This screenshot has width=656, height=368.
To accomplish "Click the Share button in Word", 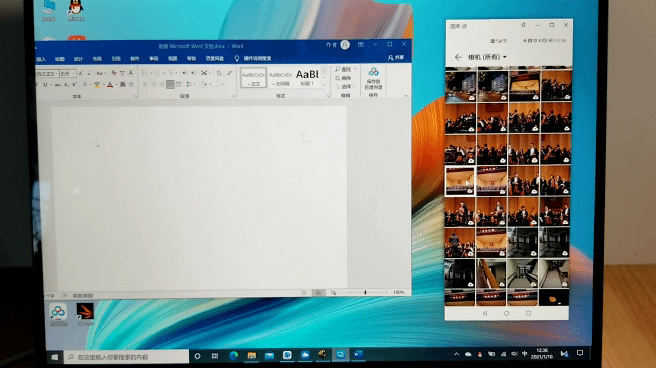I will (x=396, y=58).
